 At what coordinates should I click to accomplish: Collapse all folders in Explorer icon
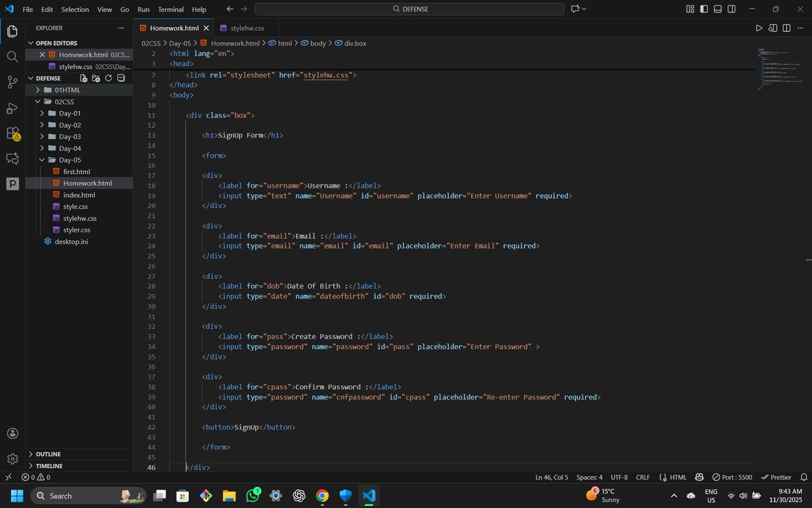121,79
